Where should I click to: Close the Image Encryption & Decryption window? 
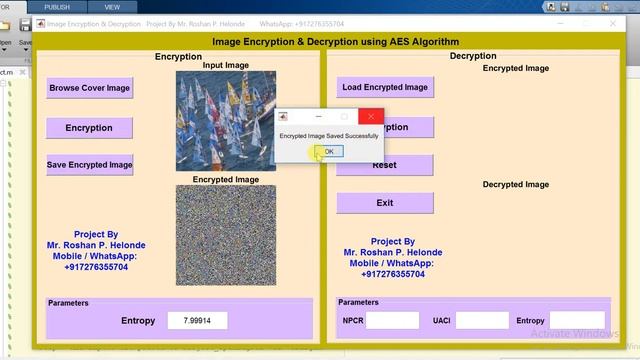coord(613,24)
